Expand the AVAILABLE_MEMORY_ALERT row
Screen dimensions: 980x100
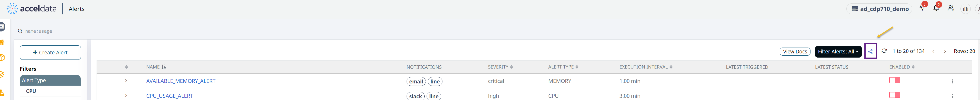(126, 80)
